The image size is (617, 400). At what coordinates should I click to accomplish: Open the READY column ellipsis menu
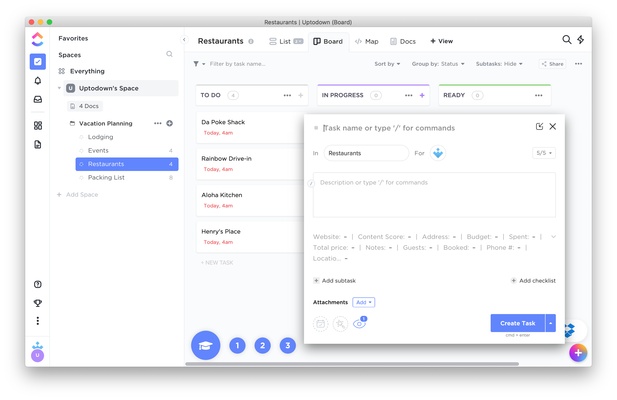pyautogui.click(x=539, y=95)
